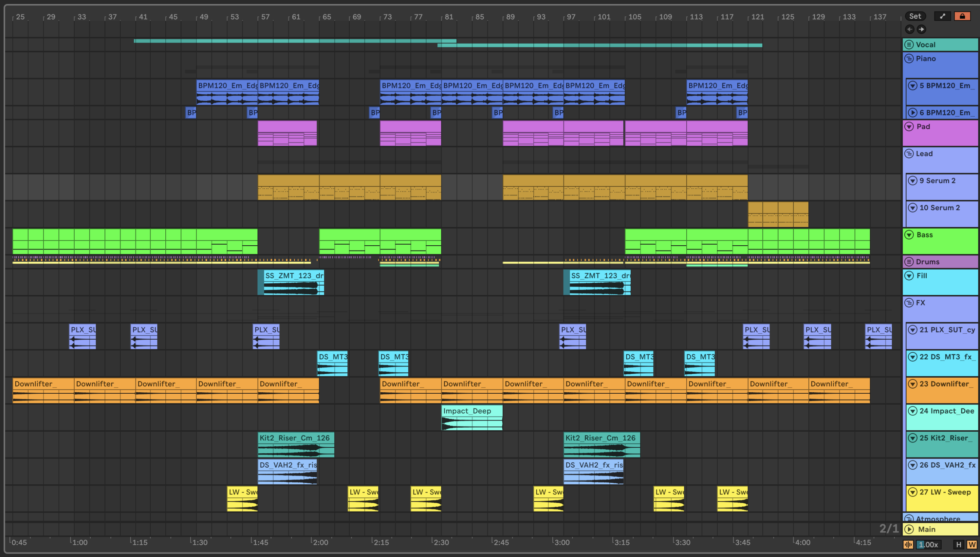Screen dimensions: 980x557
Task: Unfold the 6 BPM120_Em track
Action: click(912, 113)
